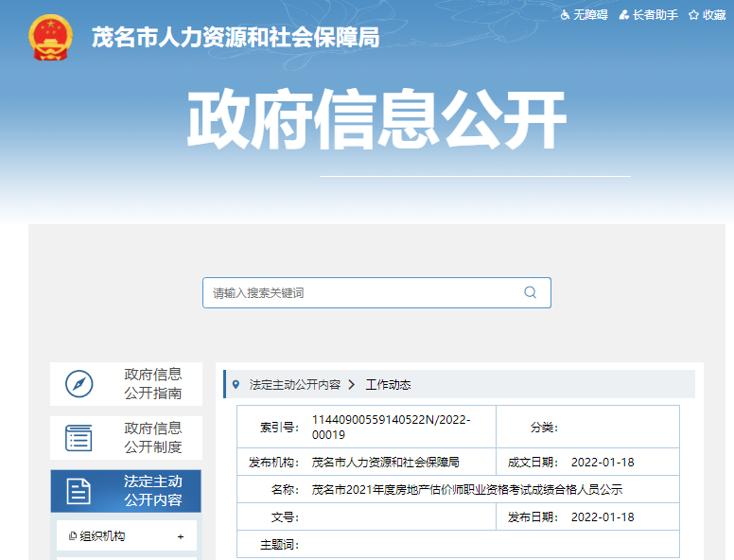Screen dimensions: 734x560
Task: Select 法定主动公开内容 sidebar tab
Action: point(152,491)
